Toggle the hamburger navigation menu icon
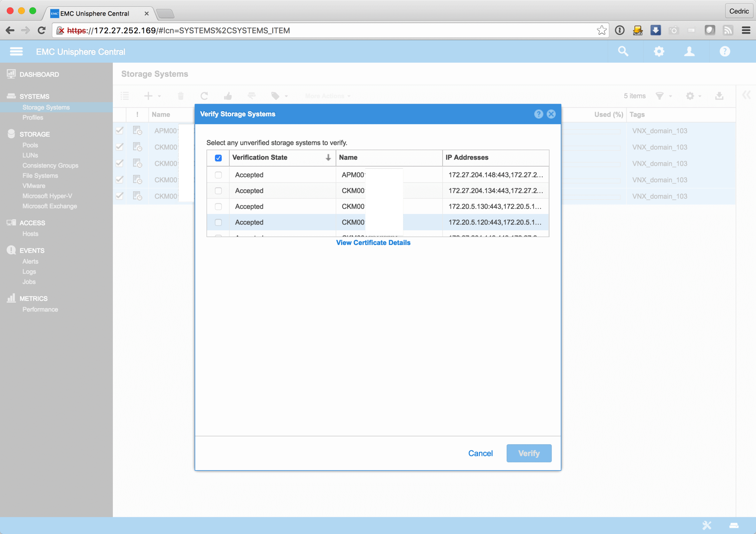Screen dimensions: 756x534 (16, 51)
